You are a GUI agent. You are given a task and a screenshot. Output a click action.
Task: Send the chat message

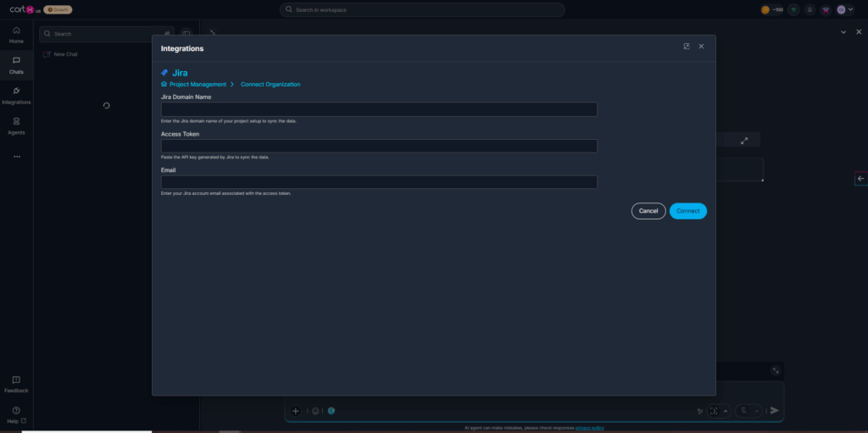pos(775,410)
